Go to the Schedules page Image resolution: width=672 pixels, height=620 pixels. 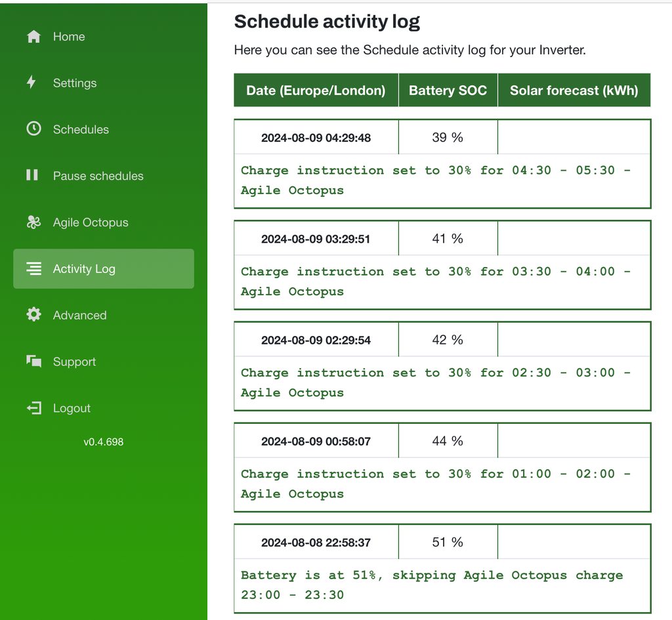coord(81,129)
